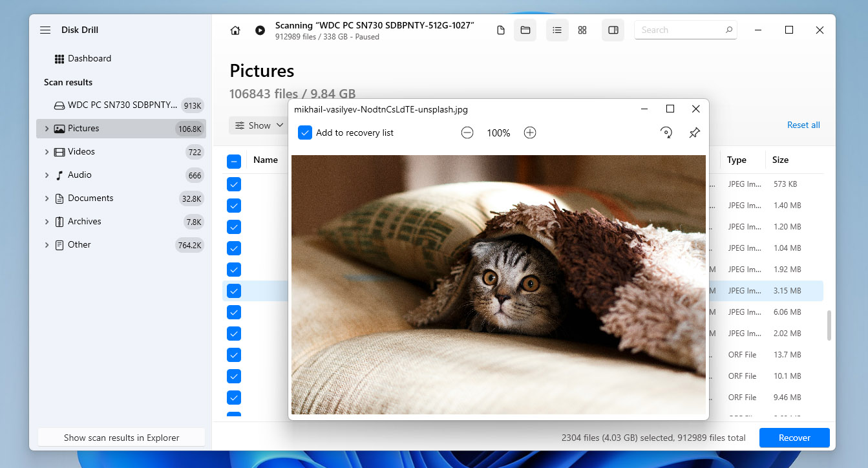868x468 pixels.
Task: Resume scanning with the play icon
Action: pyautogui.click(x=260, y=30)
